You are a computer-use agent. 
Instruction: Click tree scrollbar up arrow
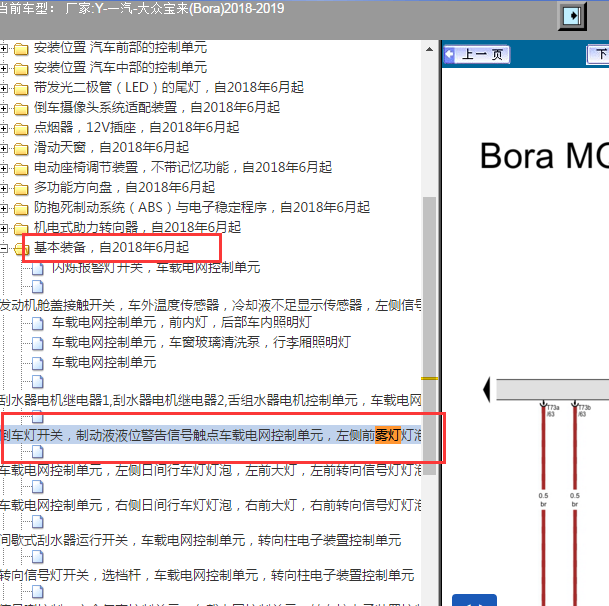(x=429, y=49)
